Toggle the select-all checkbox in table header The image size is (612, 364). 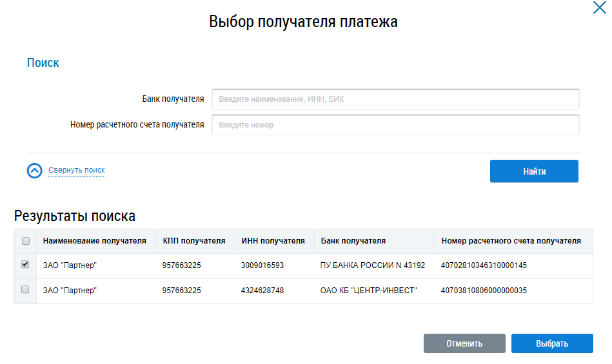(x=26, y=241)
